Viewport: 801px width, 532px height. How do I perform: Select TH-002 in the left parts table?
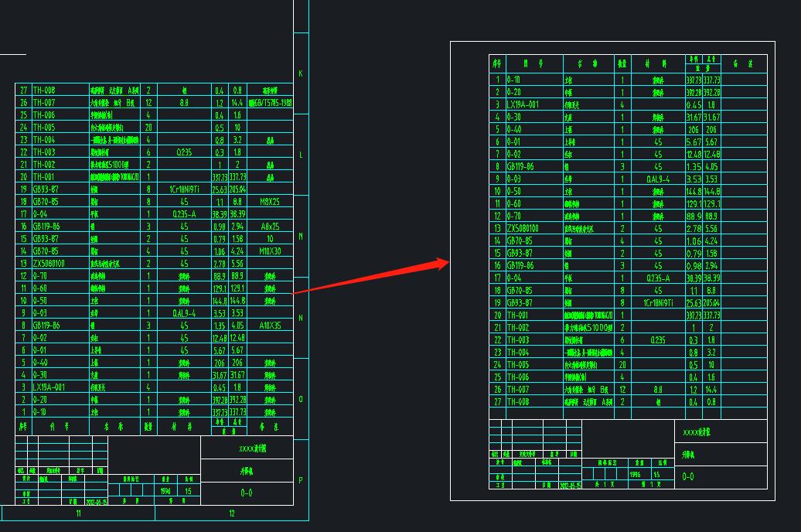coord(44,165)
